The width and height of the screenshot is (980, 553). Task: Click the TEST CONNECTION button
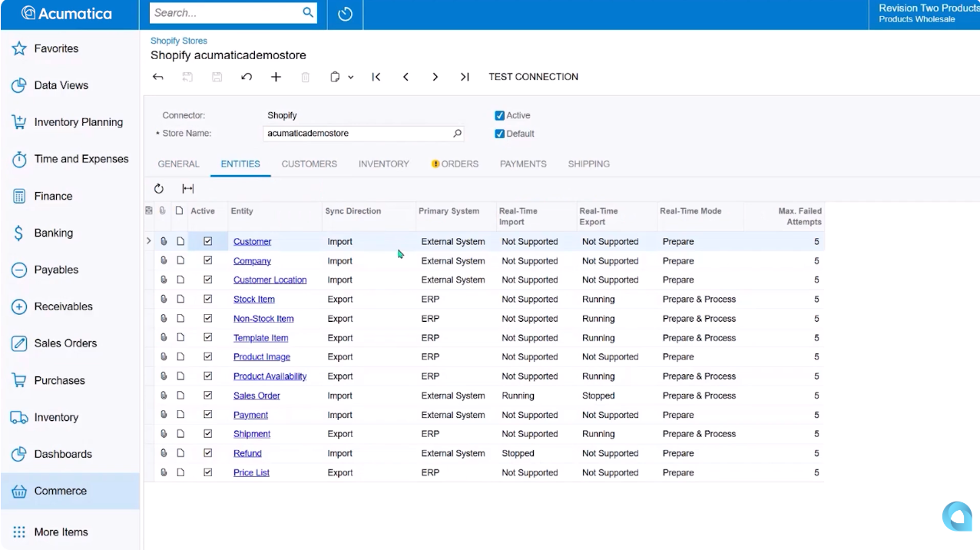[x=532, y=77]
